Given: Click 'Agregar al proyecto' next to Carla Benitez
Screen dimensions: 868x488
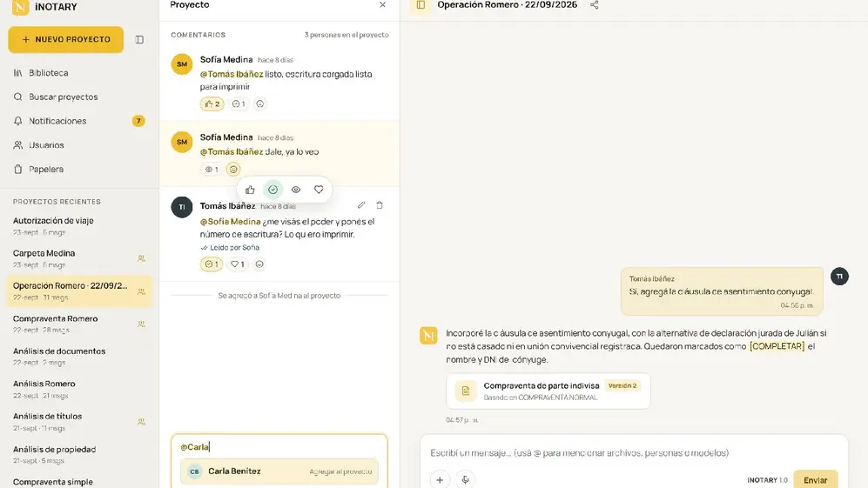Looking at the screenshot, I should click(x=340, y=472).
